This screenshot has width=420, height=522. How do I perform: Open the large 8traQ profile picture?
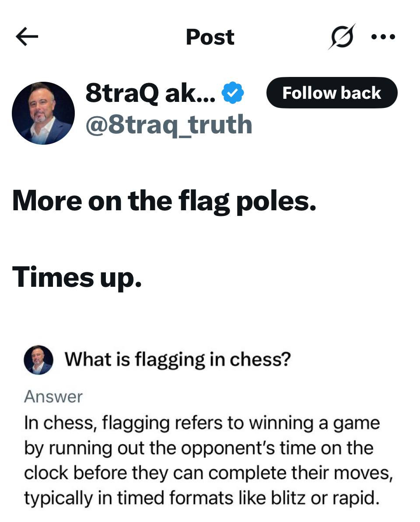(x=43, y=113)
